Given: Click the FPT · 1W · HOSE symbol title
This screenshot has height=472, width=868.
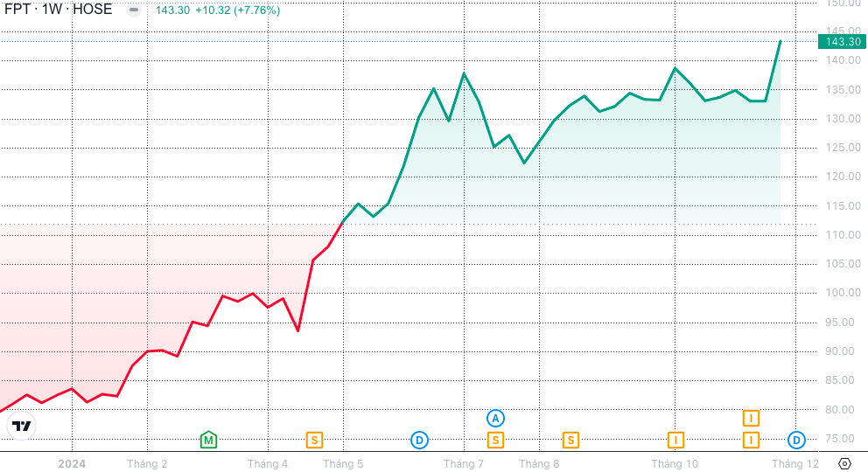Looking at the screenshot, I should 59,10.
